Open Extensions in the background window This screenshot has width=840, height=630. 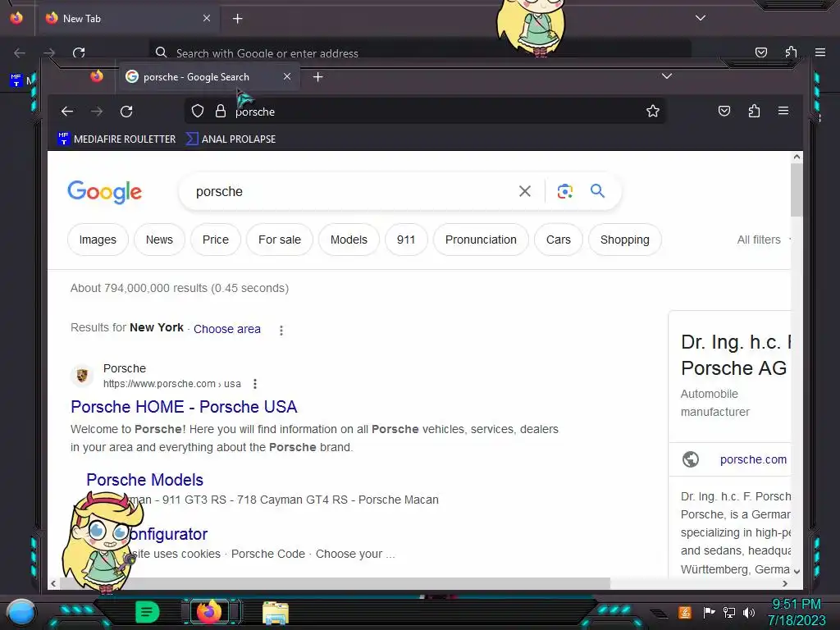(x=791, y=52)
